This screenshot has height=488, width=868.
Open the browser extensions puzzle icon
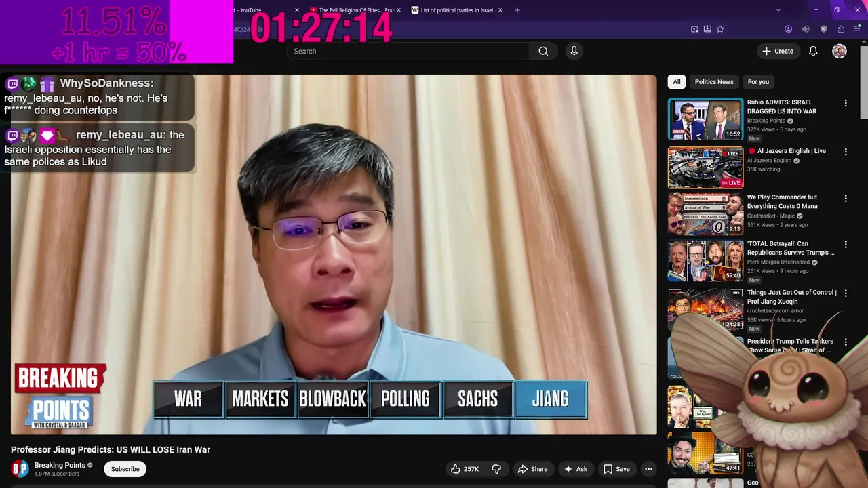841,29
